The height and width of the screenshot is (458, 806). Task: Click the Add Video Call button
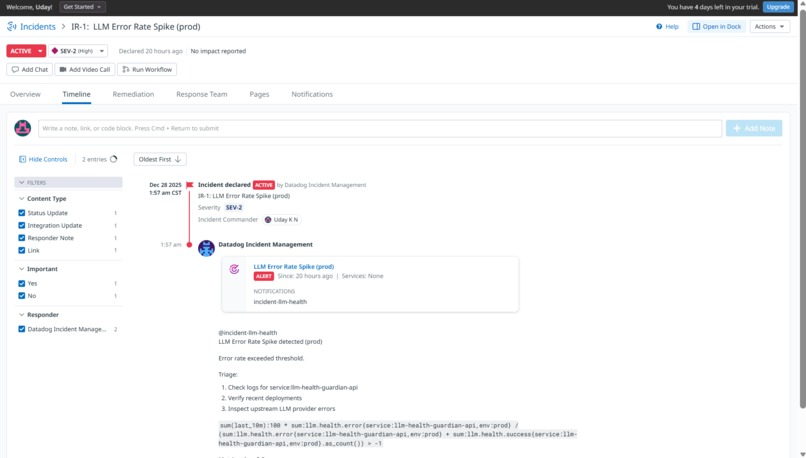[85, 69]
